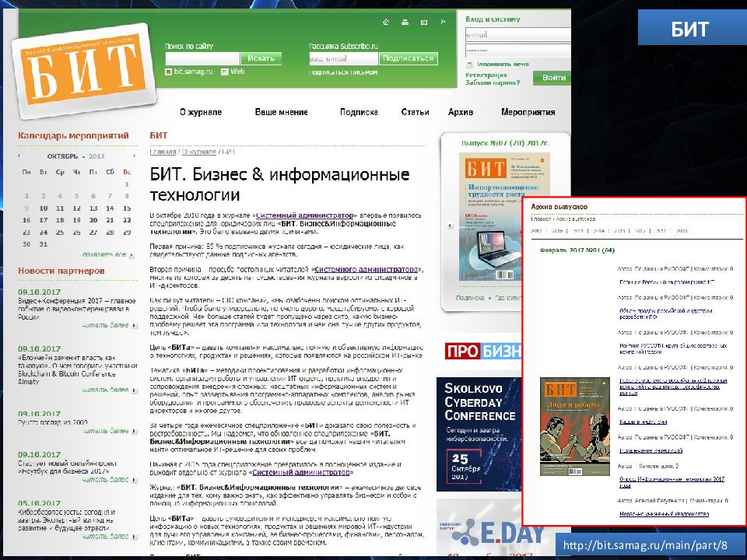Select first year link in archive panel
The image size is (747, 560).
tap(536, 230)
